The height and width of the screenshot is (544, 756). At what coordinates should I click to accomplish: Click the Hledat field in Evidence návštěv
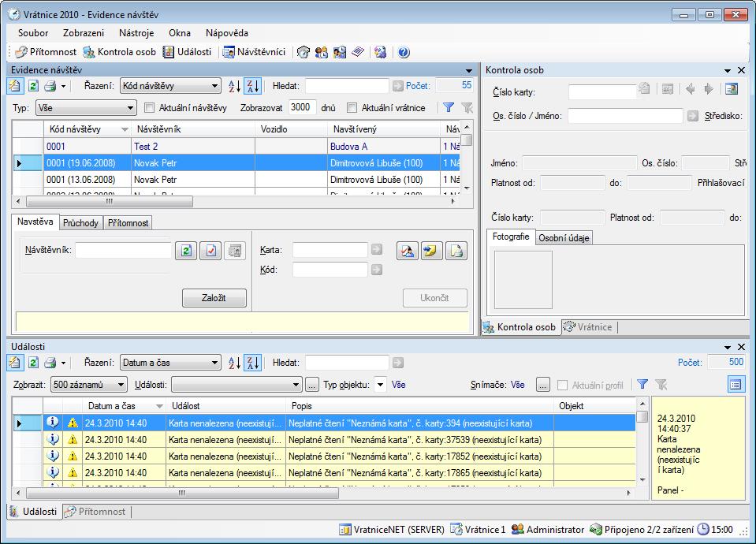click(347, 86)
